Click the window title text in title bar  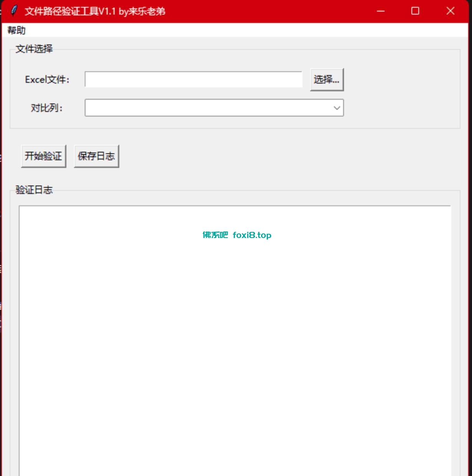(95, 11)
